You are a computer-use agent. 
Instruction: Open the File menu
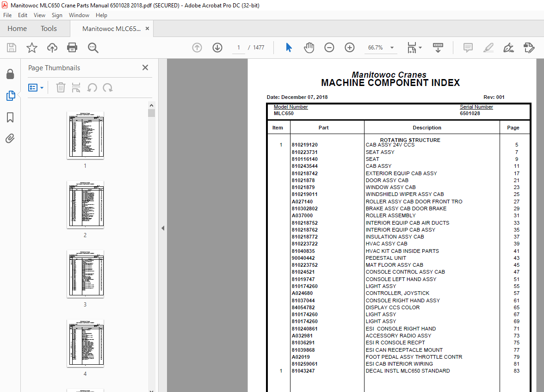7,15
